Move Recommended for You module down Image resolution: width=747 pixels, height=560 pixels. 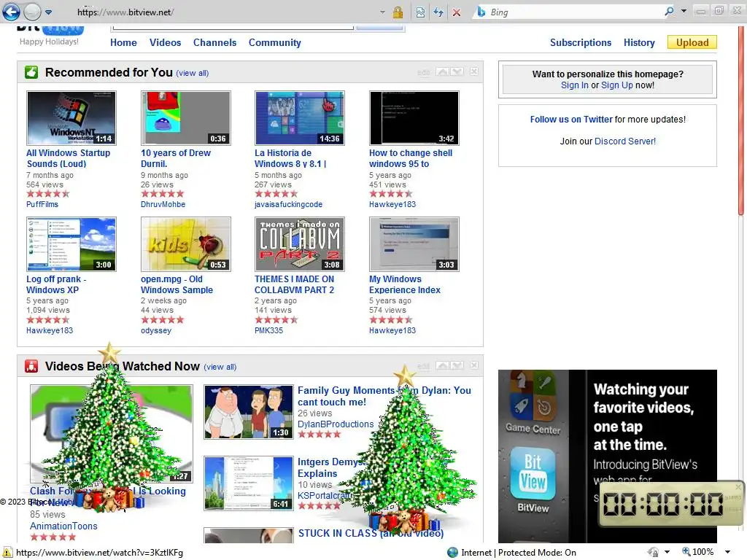(x=457, y=71)
